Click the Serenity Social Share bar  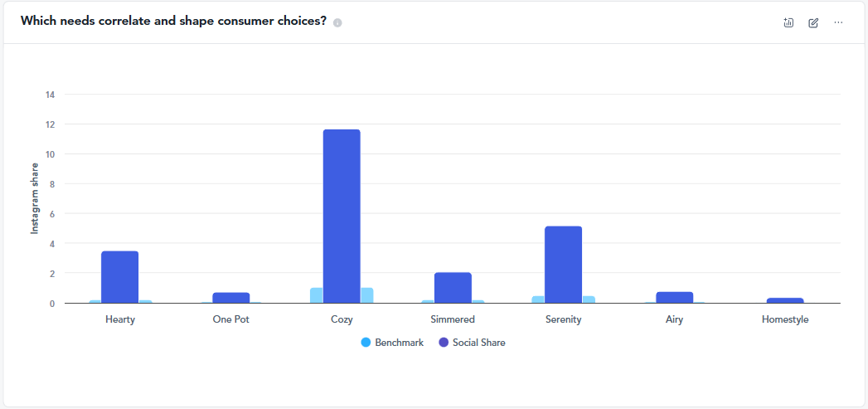pos(563,264)
